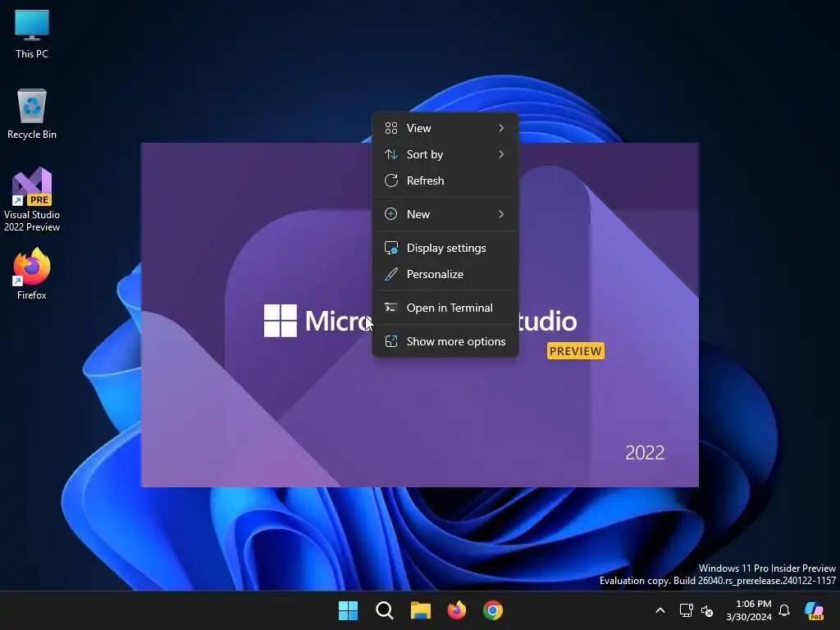Screen dimensions: 840x630
Task: Launch Firefox from the taskbar
Action: point(456,610)
